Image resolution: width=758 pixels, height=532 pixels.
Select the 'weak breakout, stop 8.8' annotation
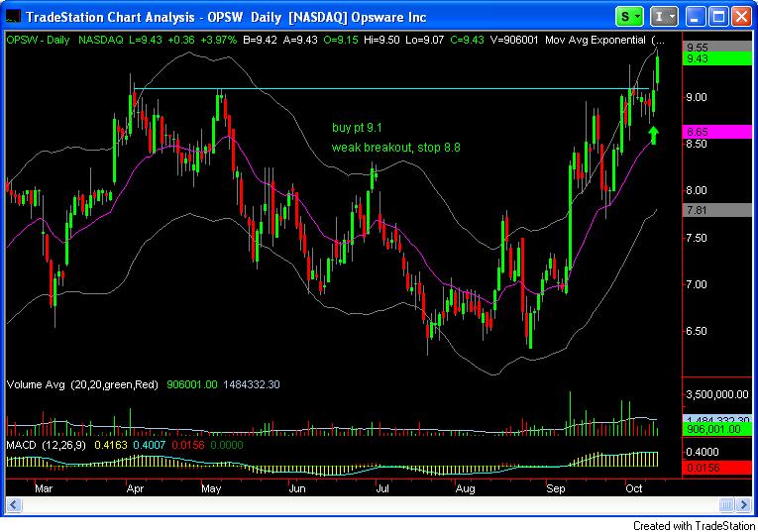pos(396,148)
